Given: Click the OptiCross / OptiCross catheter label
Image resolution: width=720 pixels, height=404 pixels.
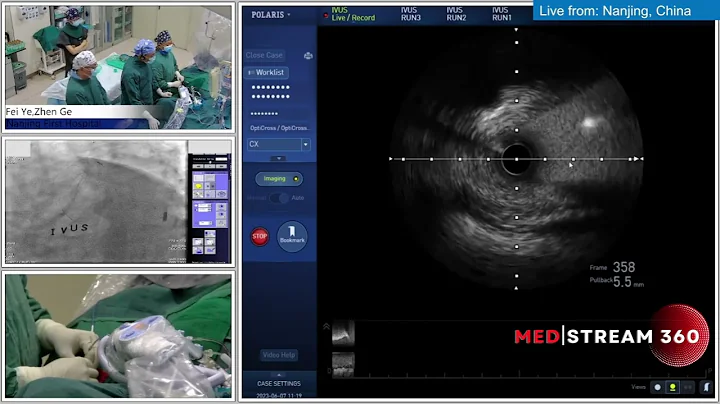Looking at the screenshot, I should (x=280, y=128).
